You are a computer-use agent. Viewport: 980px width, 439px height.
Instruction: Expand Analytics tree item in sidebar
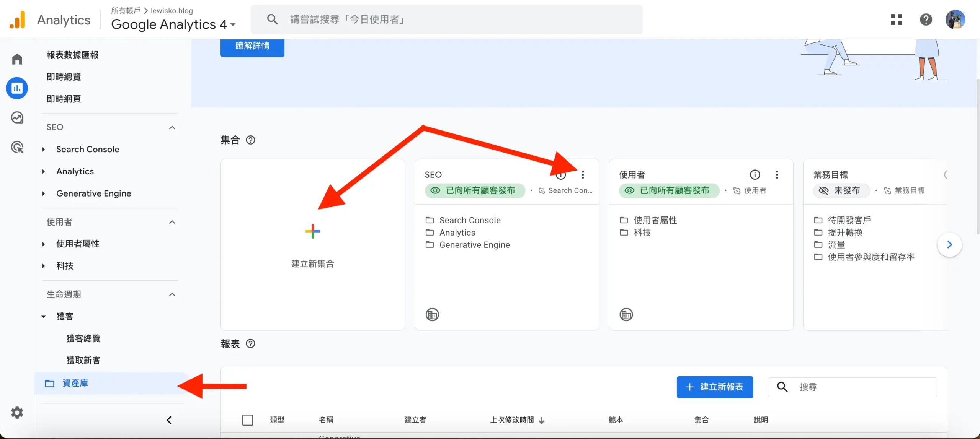tap(43, 172)
